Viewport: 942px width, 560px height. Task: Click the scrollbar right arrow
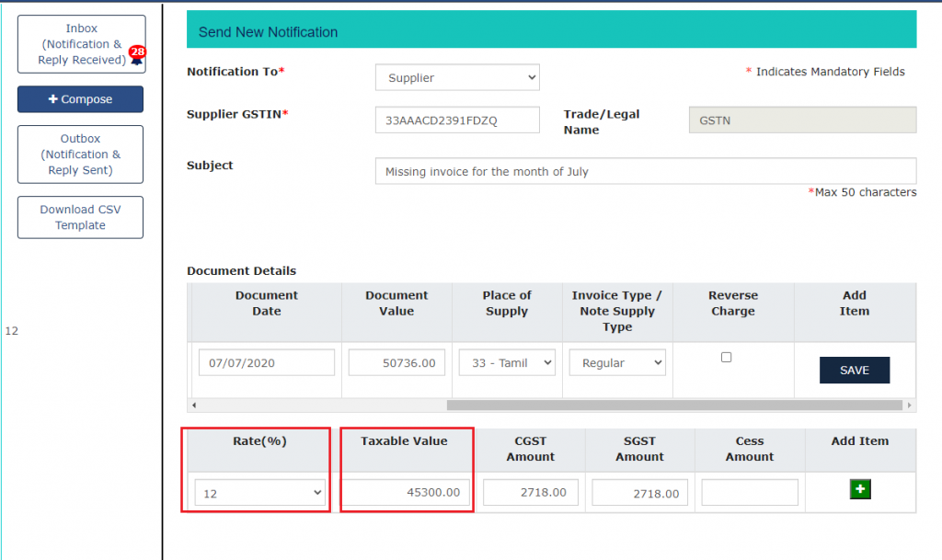[910, 406]
